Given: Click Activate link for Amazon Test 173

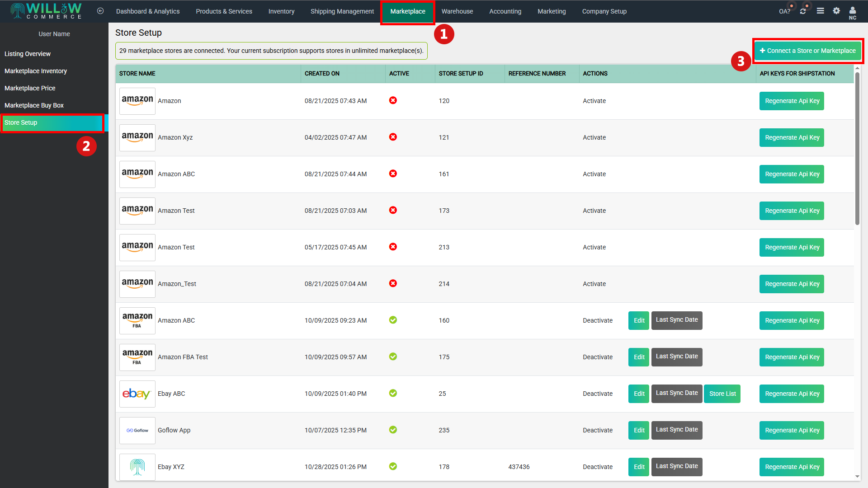Looking at the screenshot, I should tap(594, 211).
